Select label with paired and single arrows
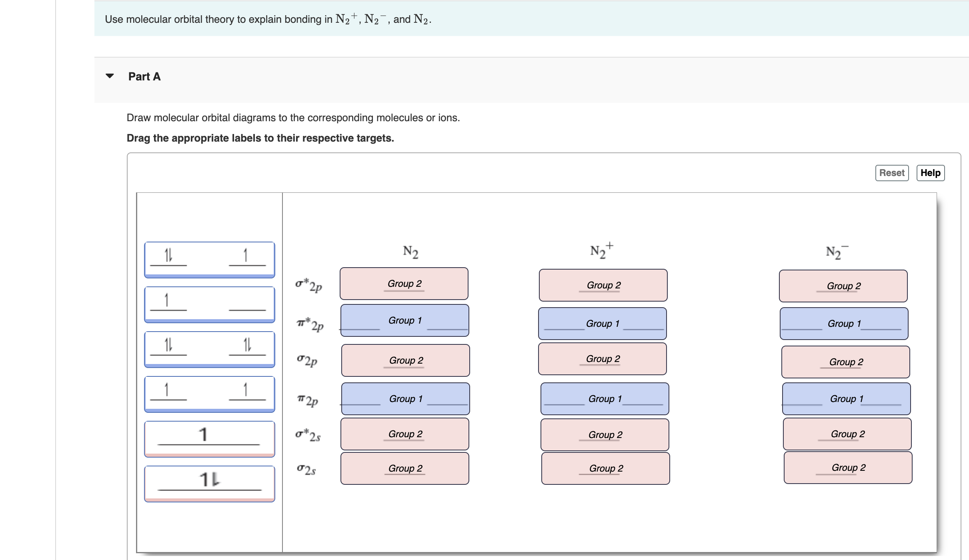Screen dimensions: 969x560 click(x=209, y=259)
